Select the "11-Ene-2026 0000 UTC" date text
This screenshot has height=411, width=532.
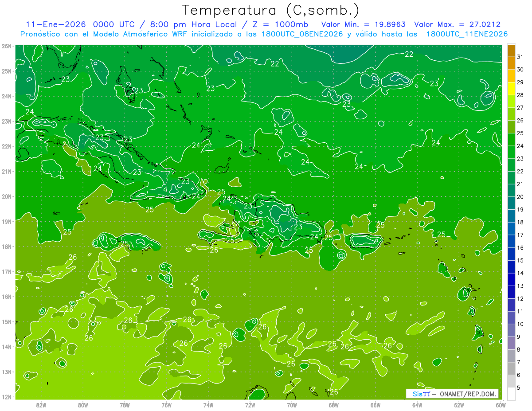[x=81, y=24]
